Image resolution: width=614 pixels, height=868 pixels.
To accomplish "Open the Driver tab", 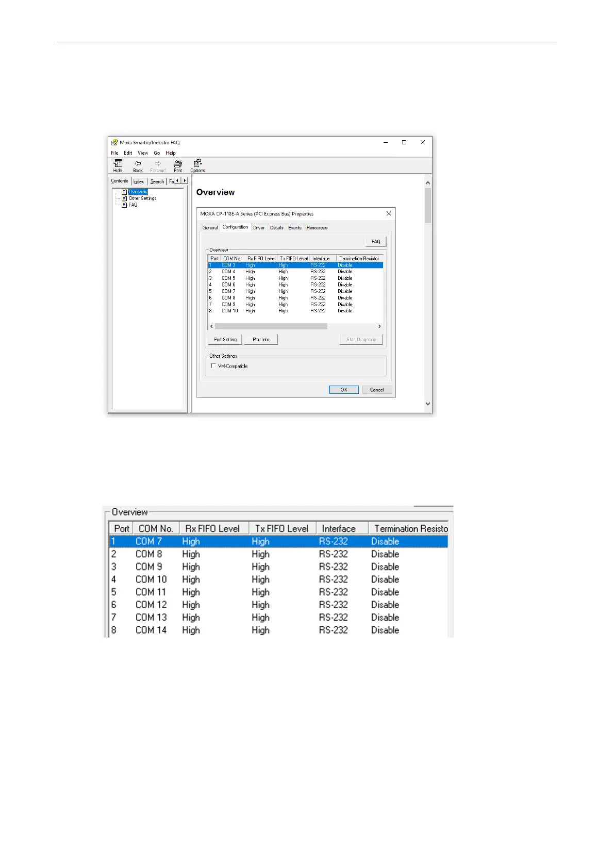I will (x=259, y=227).
